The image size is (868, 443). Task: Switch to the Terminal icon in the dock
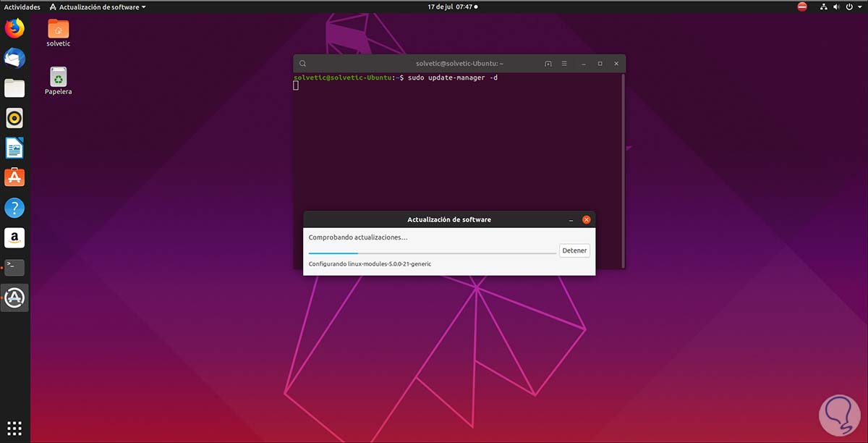[14, 267]
